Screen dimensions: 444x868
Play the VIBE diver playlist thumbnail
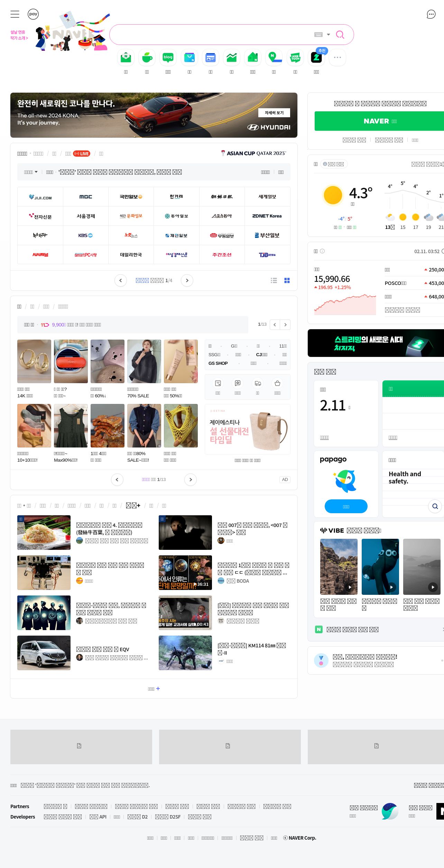380,567
